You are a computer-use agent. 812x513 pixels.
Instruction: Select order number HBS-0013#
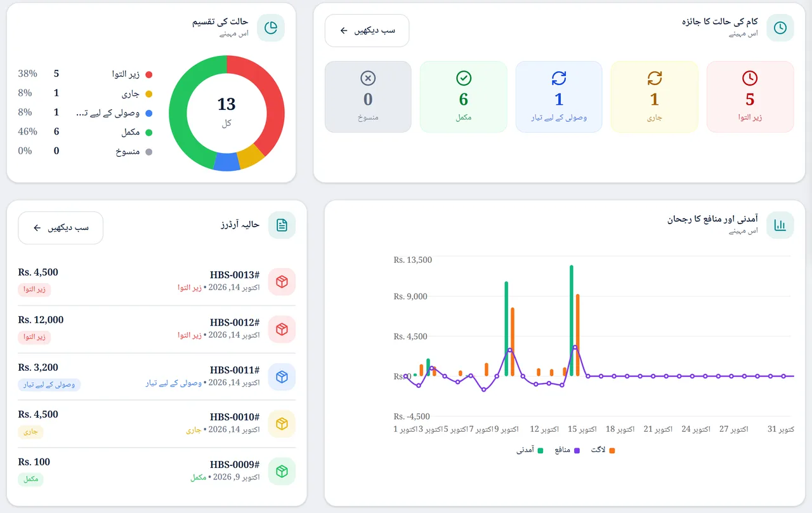pyautogui.click(x=235, y=275)
